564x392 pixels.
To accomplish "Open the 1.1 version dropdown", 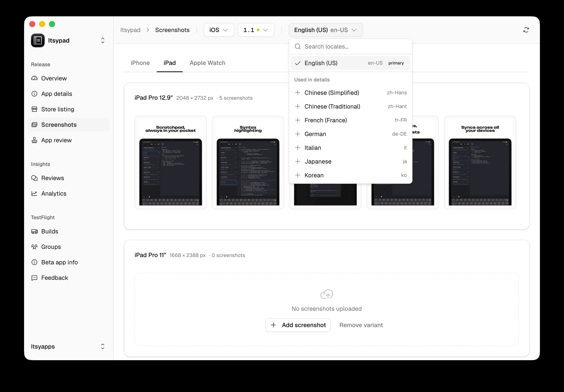I will click(x=256, y=30).
